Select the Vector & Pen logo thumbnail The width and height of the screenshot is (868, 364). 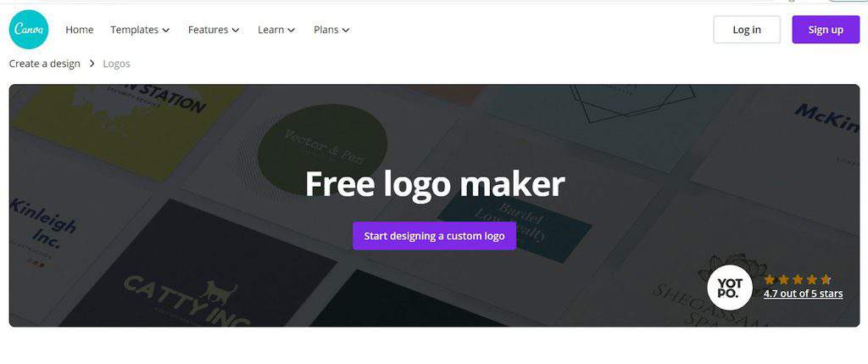coord(323,147)
